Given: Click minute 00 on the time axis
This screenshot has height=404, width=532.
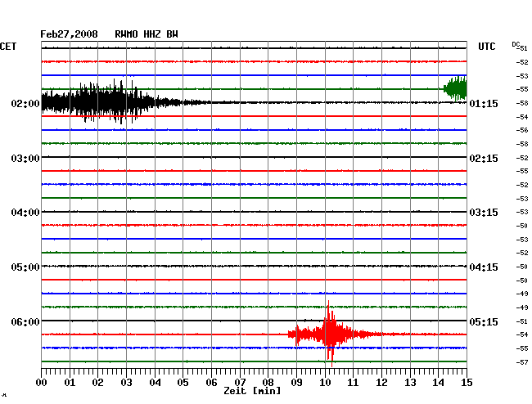Looking at the screenshot, I should pos(42,382).
